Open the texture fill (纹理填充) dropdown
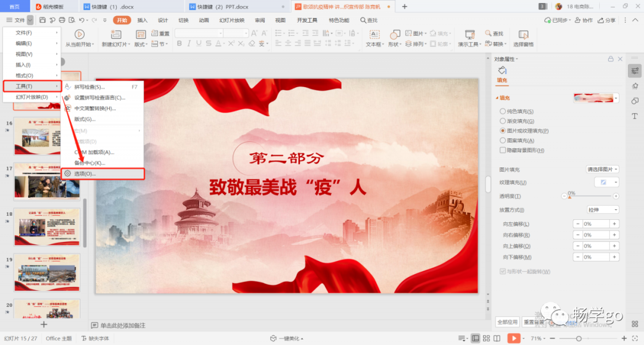Viewport: 644px width, 345px height. click(x=606, y=182)
